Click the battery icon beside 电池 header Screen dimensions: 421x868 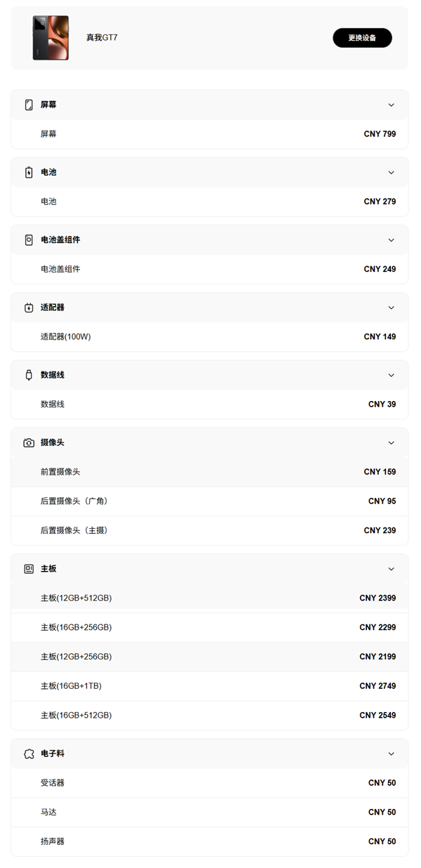[28, 172]
